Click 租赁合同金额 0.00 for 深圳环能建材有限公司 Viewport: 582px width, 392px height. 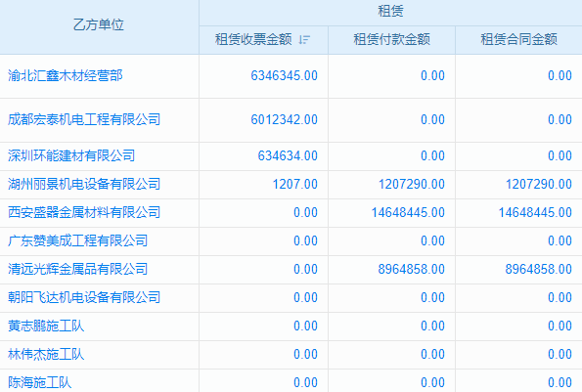(x=560, y=155)
